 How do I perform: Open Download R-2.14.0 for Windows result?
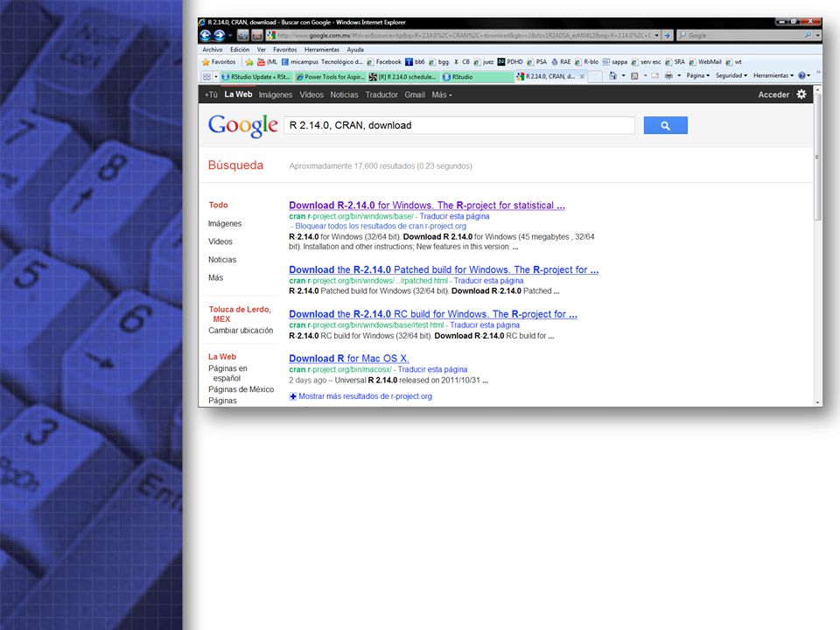pyautogui.click(x=427, y=205)
